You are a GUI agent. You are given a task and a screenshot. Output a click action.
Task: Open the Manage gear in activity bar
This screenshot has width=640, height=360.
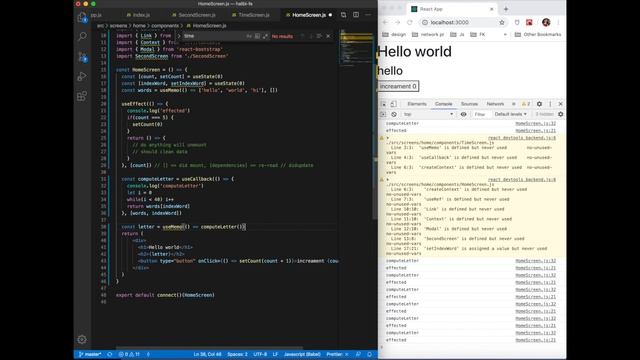tap(82, 339)
